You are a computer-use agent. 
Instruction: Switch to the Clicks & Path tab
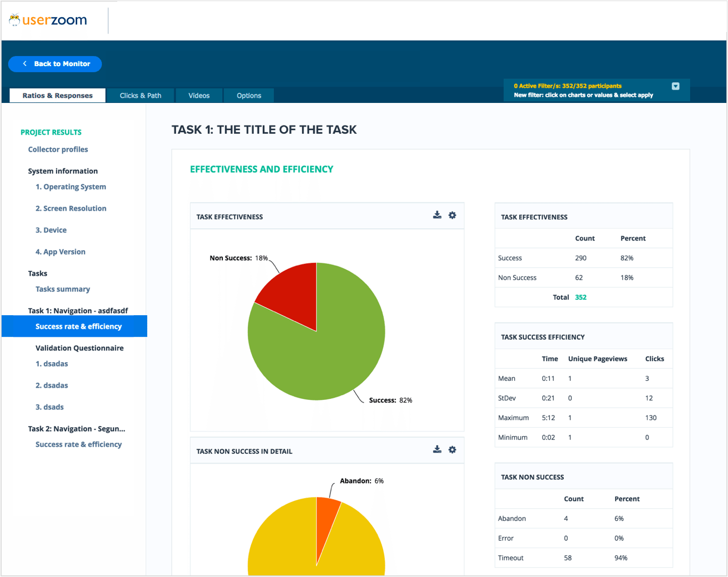(140, 95)
